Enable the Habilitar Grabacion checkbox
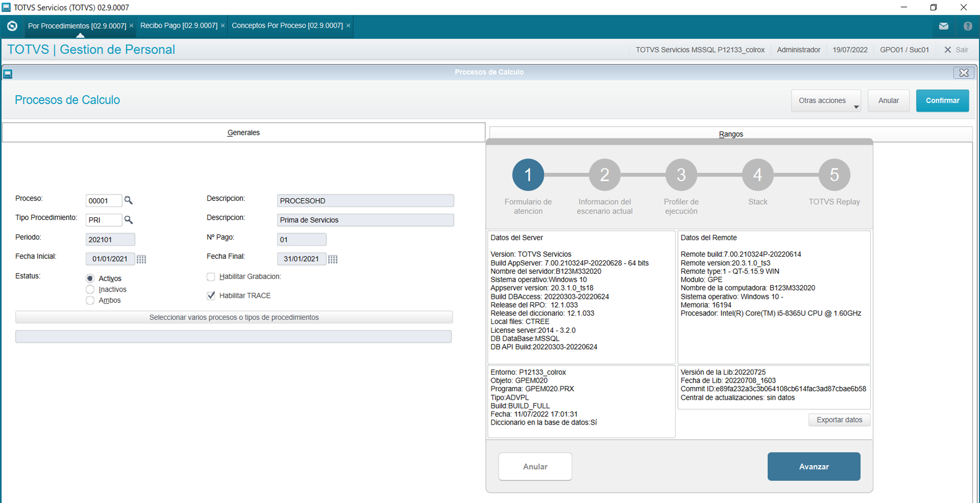 tap(211, 277)
